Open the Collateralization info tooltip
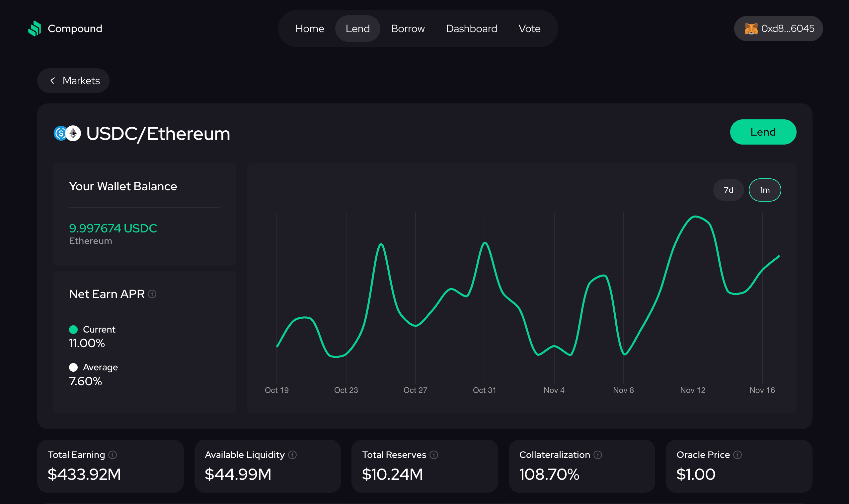Screen dimensions: 849x504 (597, 455)
